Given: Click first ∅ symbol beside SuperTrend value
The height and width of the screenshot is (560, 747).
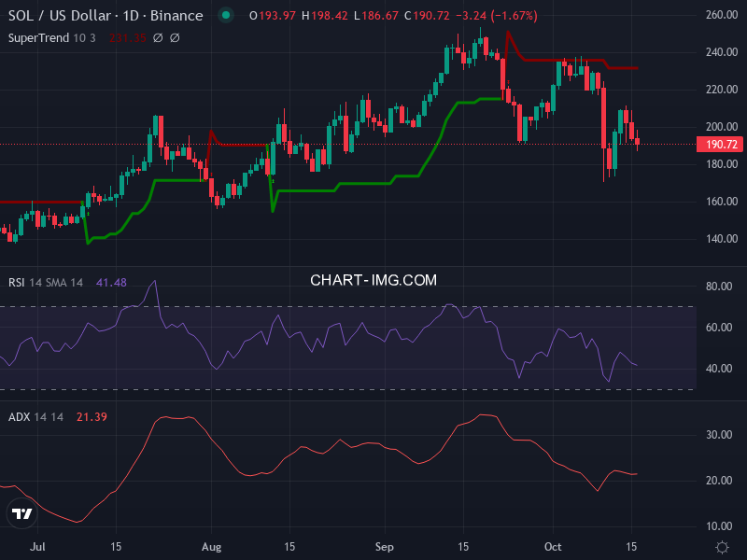Looking at the screenshot, I should coord(158,37).
